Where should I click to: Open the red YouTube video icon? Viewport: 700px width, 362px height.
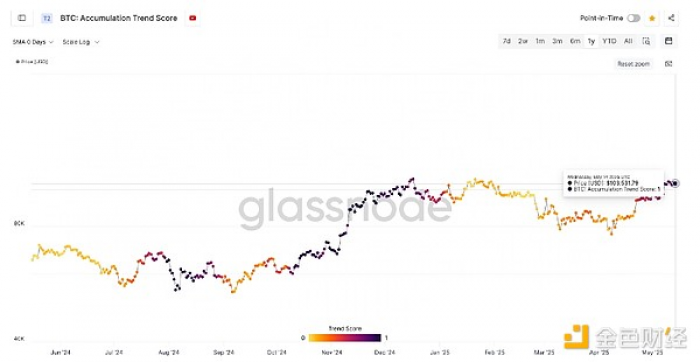pyautogui.click(x=193, y=18)
